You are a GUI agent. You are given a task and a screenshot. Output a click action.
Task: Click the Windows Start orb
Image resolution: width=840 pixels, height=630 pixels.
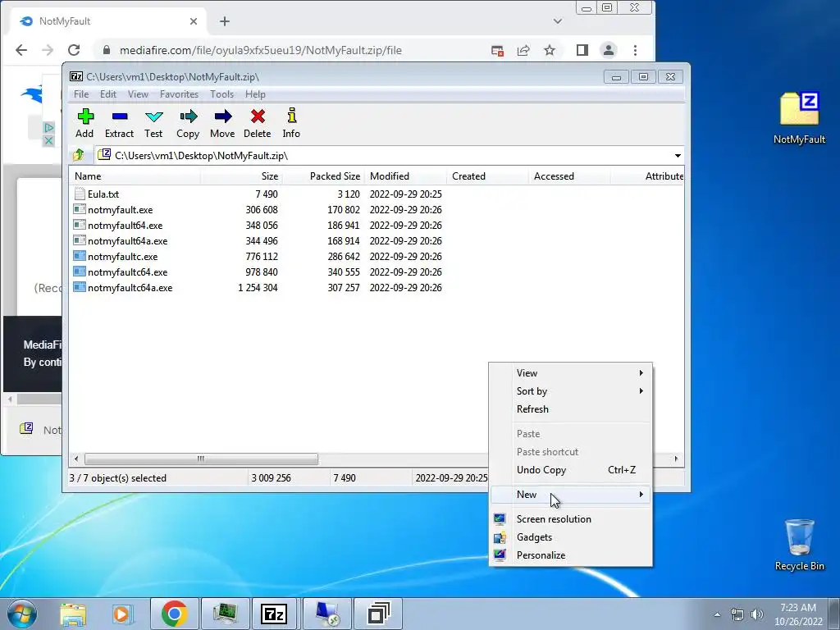coord(22,614)
